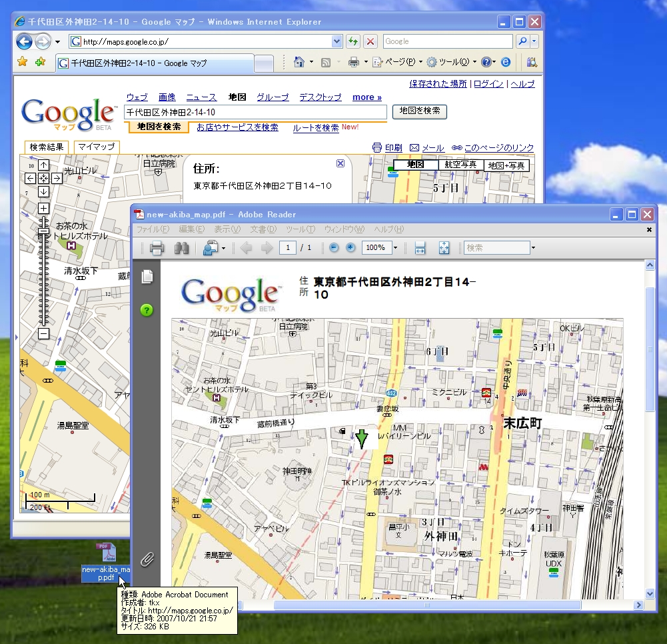The width and height of the screenshot is (667, 644).
Task: Switch map view to 地図+写真
Action: [506, 165]
